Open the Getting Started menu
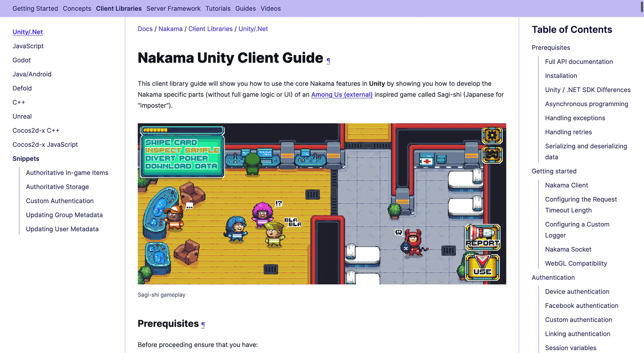 click(x=35, y=8)
